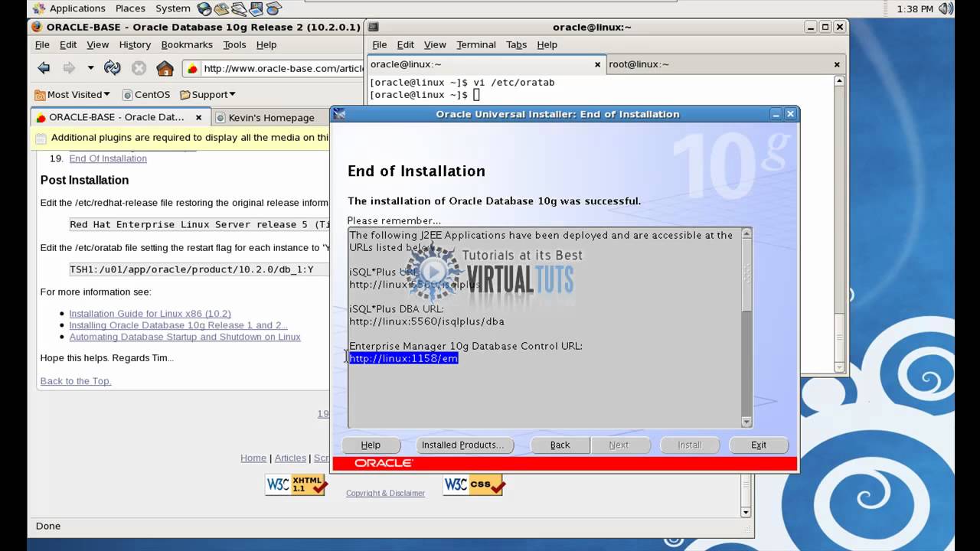Image resolution: width=980 pixels, height=551 pixels.
Task: Open GNOME Applications menu
Action: [x=70, y=8]
